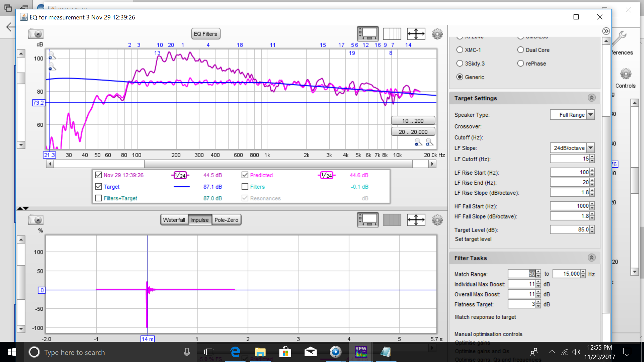Image resolution: width=644 pixels, height=362 pixels.
Task: Open smoothing 1/24 for Predicted trace
Action: 327,175
